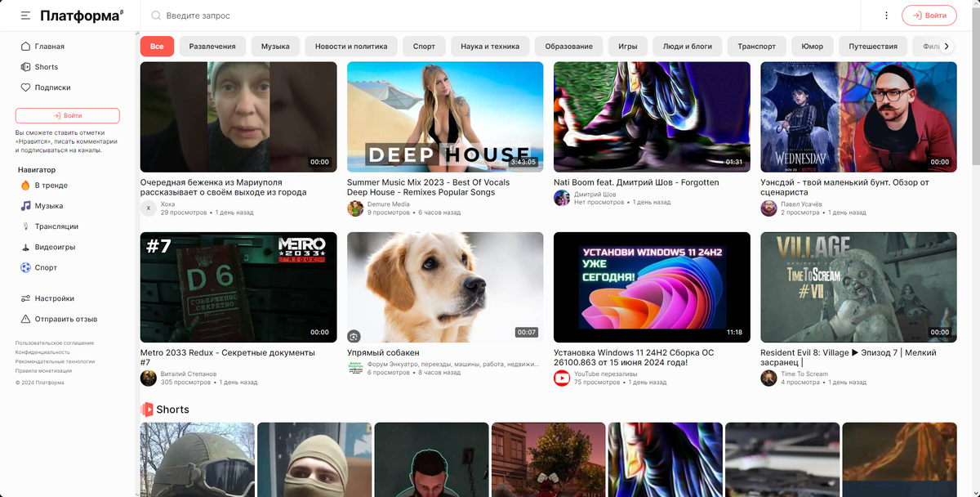Select the Юмор category chip

(x=813, y=47)
